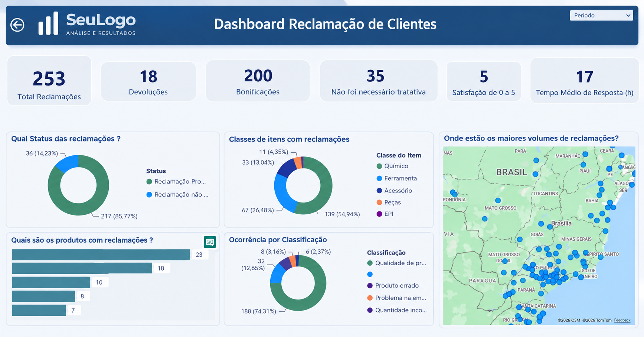Click the '139 (54,94%)' class data label

342,214
